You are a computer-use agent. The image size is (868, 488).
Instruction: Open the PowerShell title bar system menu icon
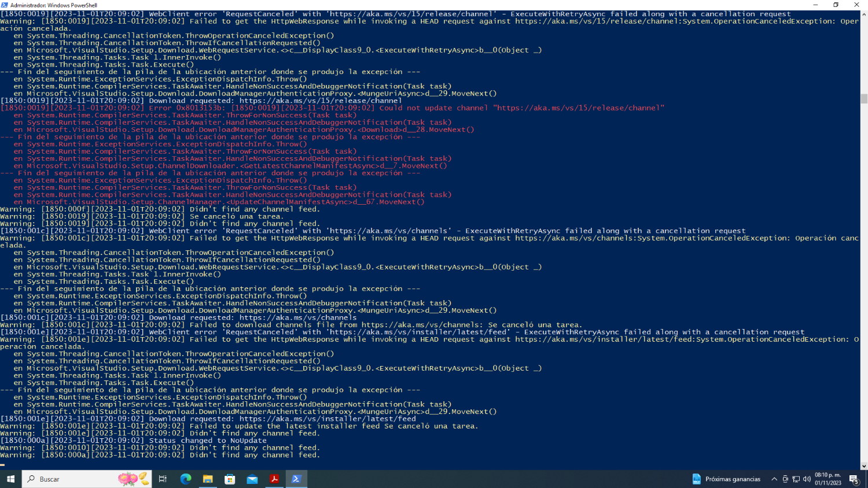coord(5,5)
